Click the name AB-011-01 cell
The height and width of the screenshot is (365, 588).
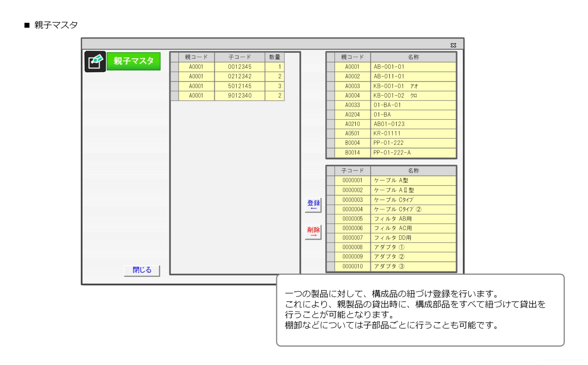(x=413, y=76)
